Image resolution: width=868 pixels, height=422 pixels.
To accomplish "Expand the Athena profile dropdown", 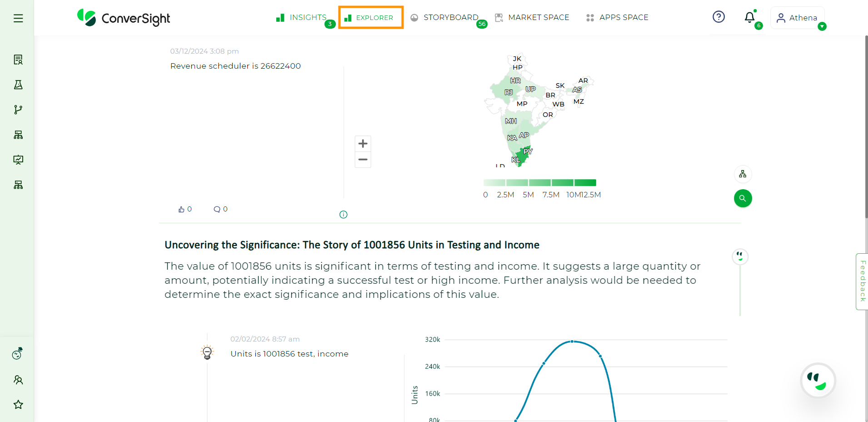I will [822, 26].
